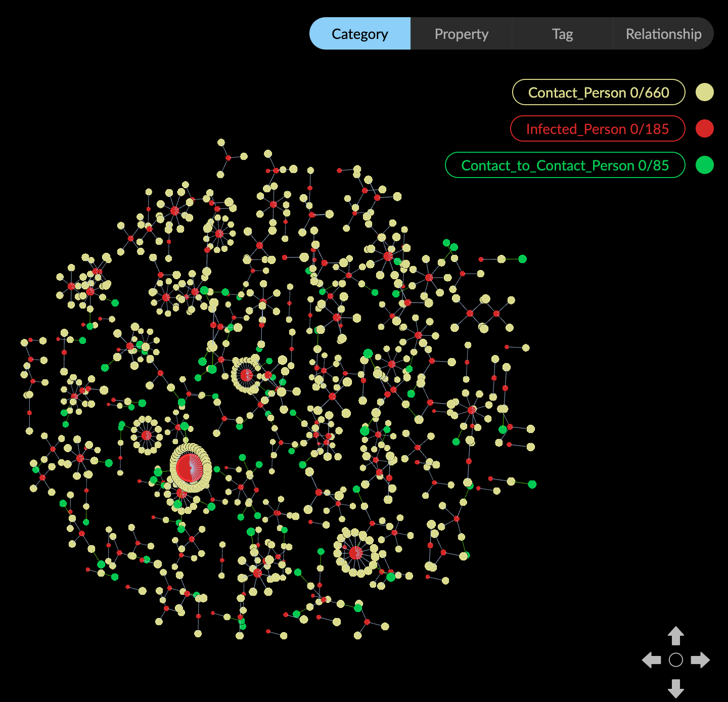Select the largest red infected hub node
The height and width of the screenshot is (702, 728).
click(190, 468)
